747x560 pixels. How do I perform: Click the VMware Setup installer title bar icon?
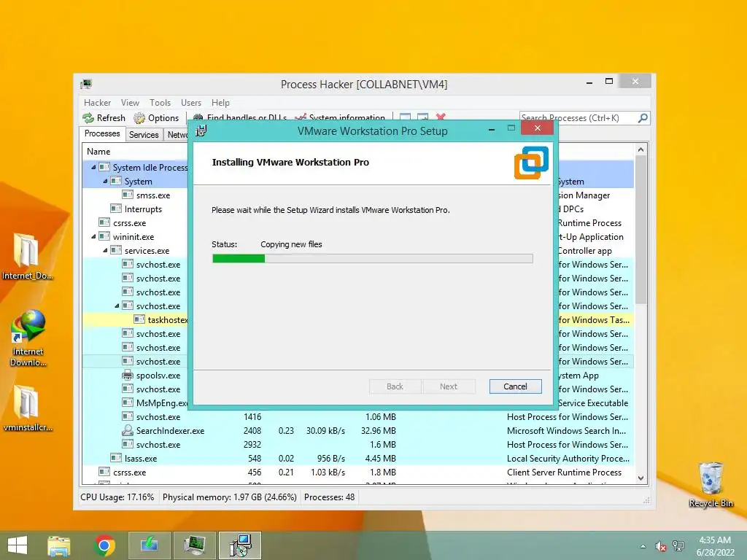click(x=201, y=131)
